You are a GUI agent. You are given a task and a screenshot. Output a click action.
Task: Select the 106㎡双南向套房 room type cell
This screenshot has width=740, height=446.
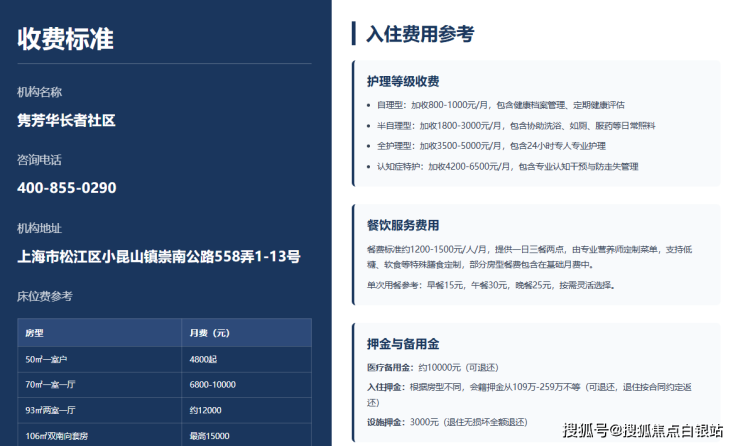(x=100, y=435)
